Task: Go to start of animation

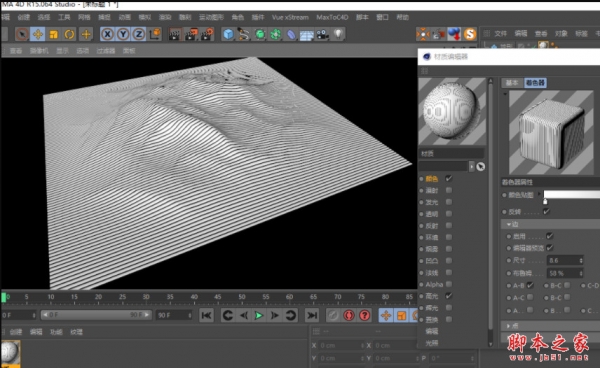Action: [x=206, y=315]
